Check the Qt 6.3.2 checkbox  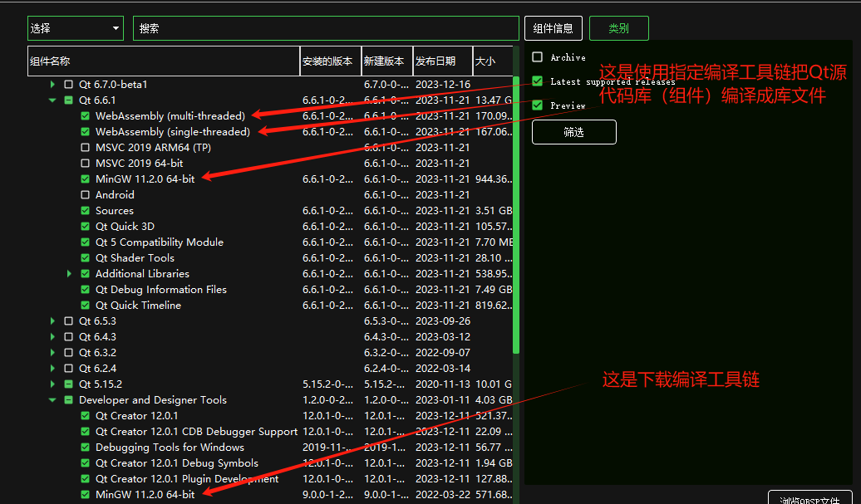click(x=69, y=353)
